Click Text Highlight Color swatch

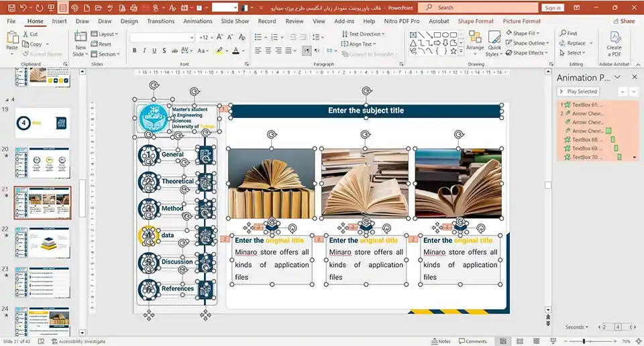(x=220, y=50)
